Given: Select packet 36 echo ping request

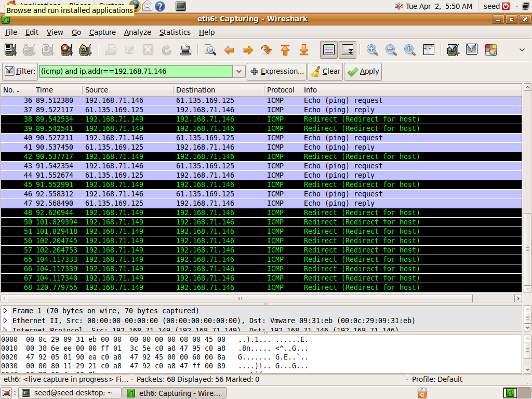Looking at the screenshot, I should [x=261, y=100].
